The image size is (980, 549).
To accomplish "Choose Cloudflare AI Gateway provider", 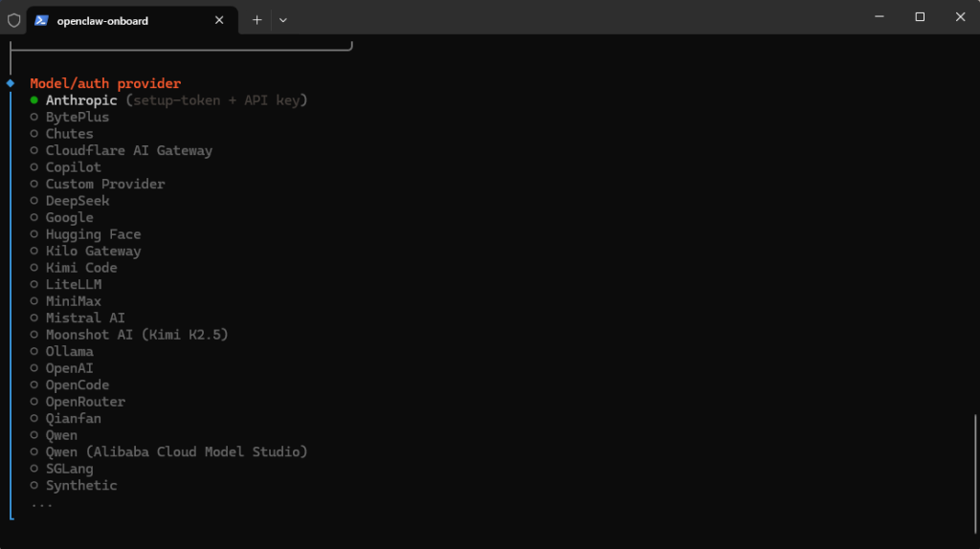I will click(x=128, y=151).
